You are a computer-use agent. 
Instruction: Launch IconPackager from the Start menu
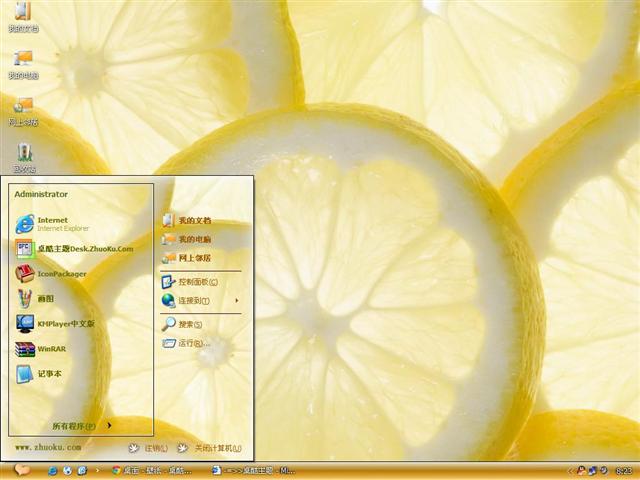coord(60,273)
